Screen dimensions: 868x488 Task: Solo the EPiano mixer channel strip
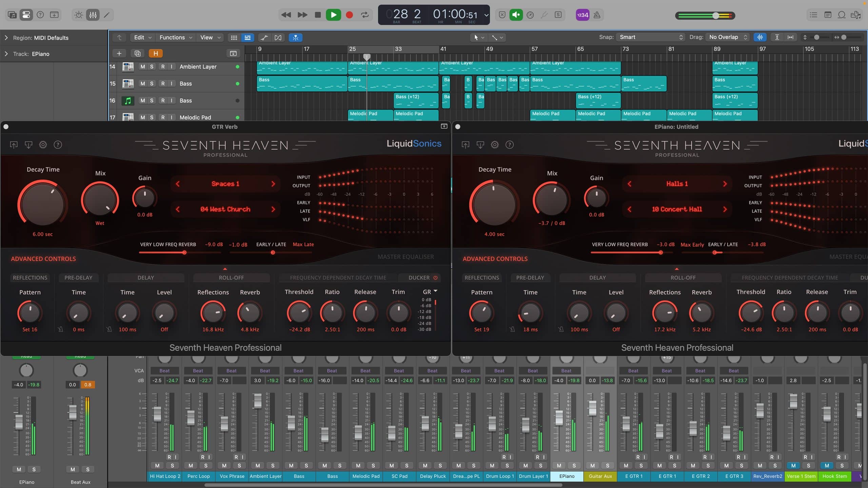point(574,466)
